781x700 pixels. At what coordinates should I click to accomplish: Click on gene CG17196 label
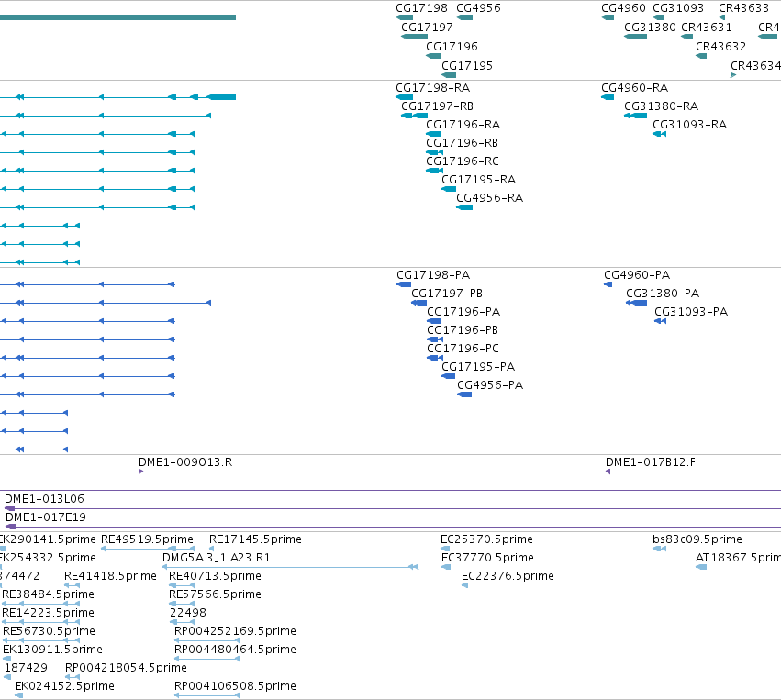pyautogui.click(x=452, y=46)
